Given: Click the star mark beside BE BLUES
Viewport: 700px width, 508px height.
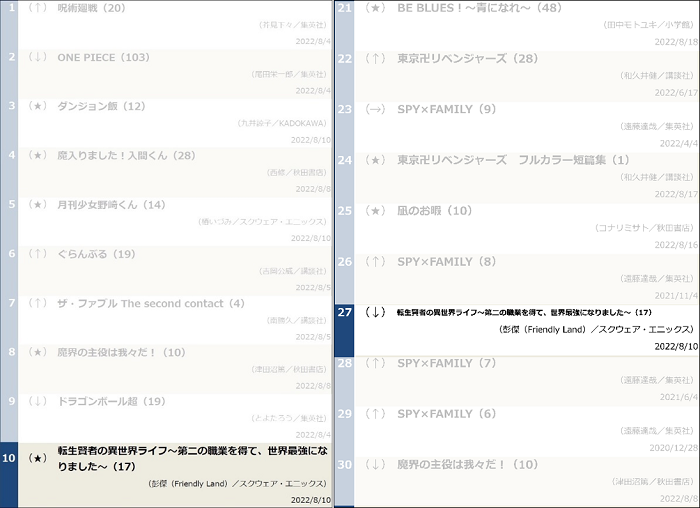Looking at the screenshot, I should 375,8.
